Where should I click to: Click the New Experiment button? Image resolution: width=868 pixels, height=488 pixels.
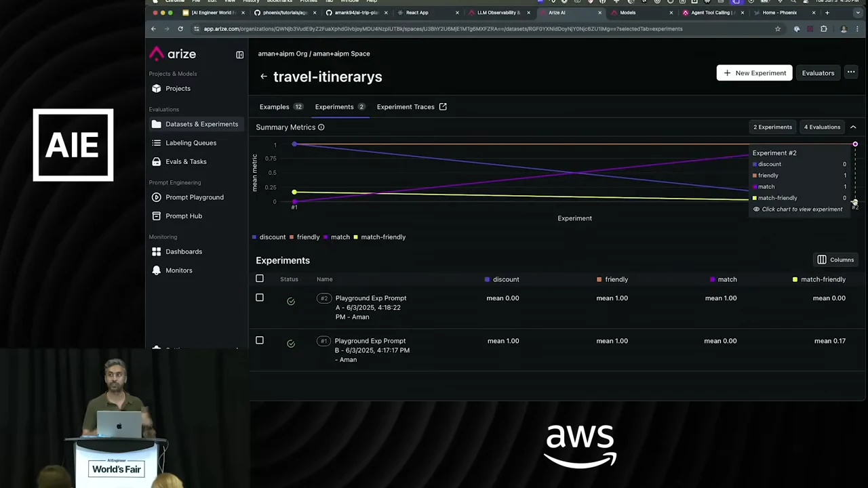pyautogui.click(x=754, y=73)
